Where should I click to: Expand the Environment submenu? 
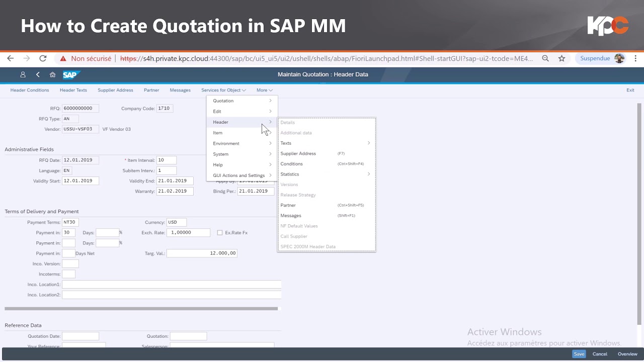pos(242,143)
